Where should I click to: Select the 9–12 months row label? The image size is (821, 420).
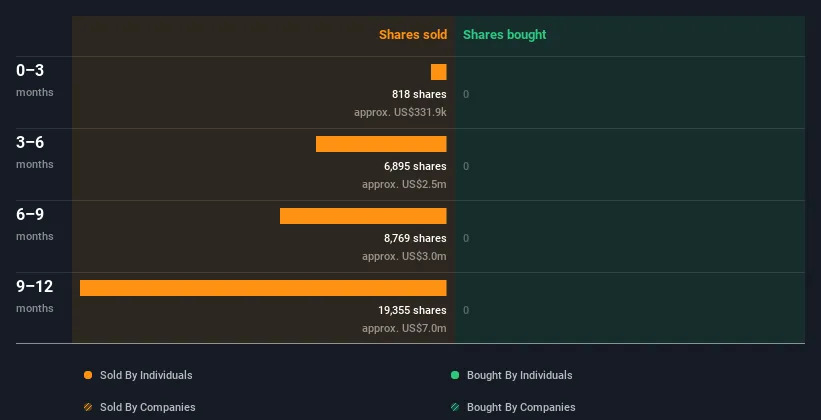click(x=35, y=287)
